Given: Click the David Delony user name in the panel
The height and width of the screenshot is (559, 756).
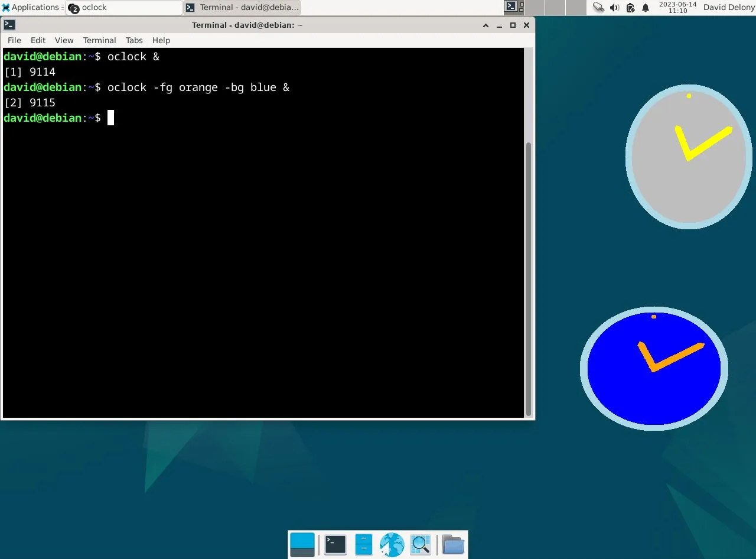Looking at the screenshot, I should click(x=728, y=7).
